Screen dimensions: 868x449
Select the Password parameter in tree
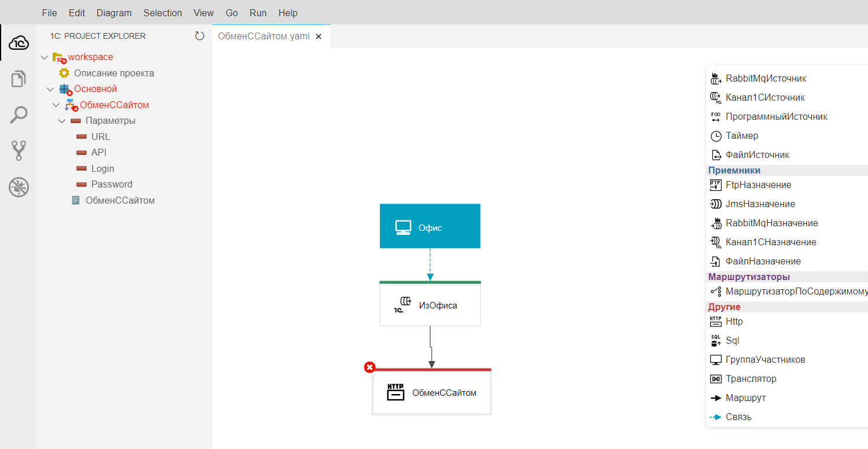(x=112, y=185)
